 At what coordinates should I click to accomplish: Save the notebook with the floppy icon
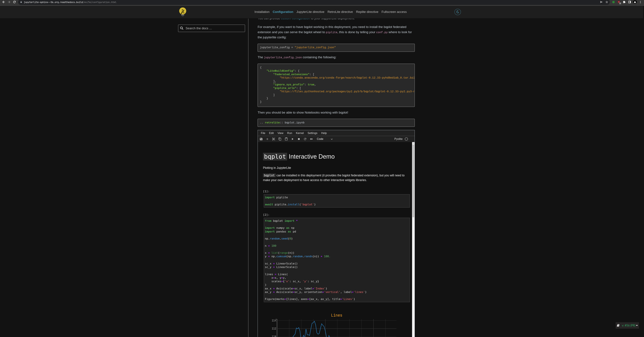[261, 139]
